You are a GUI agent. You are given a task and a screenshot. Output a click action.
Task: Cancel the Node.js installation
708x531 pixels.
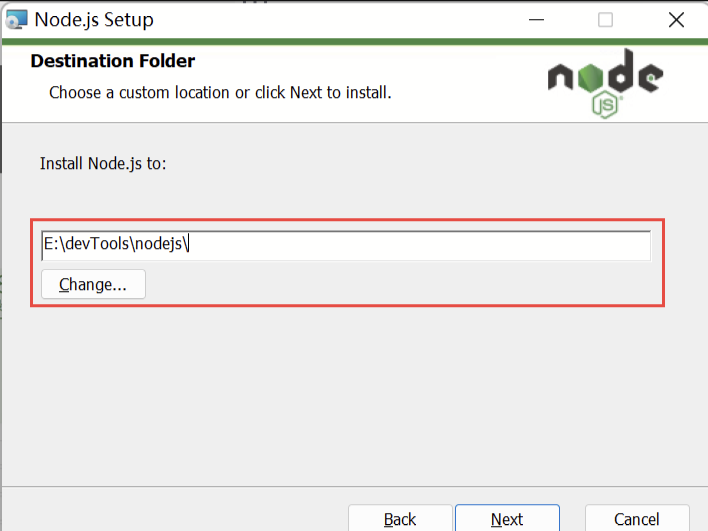point(636,519)
